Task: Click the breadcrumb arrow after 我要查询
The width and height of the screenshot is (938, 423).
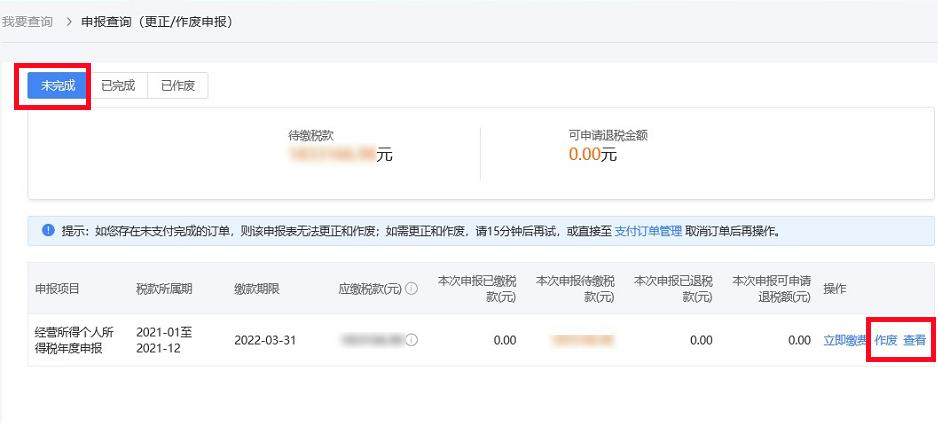Action: coord(68,21)
